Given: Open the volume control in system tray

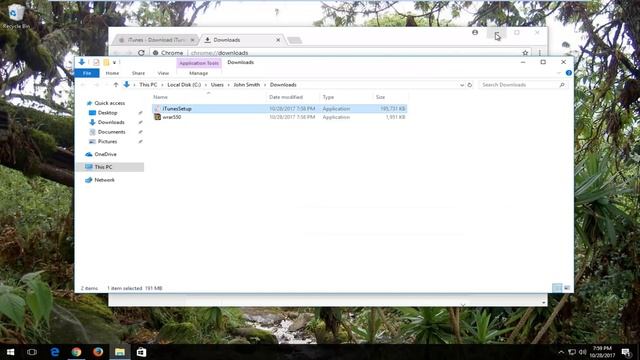Looking at the screenshot, I should click(582, 352).
